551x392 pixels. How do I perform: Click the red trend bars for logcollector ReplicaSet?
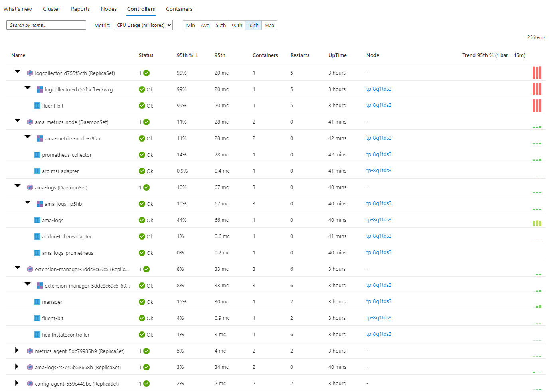click(537, 73)
